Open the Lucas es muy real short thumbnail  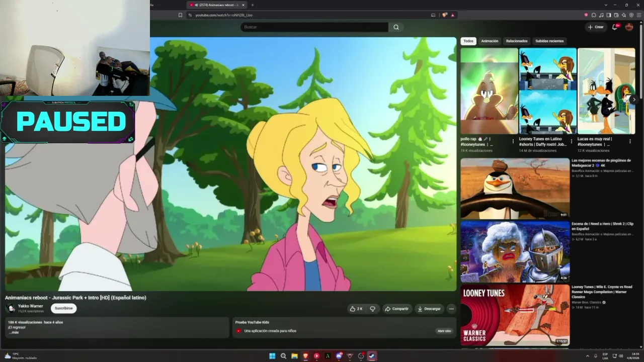click(x=606, y=91)
